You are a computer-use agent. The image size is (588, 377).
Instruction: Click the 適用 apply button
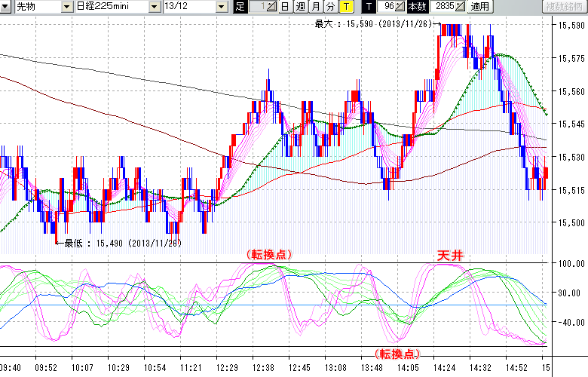tap(479, 7)
